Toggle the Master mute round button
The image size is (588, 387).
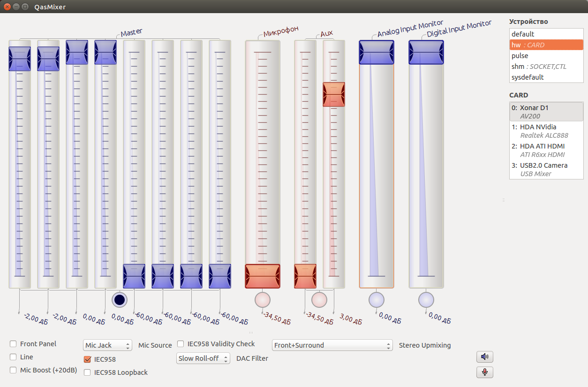[x=120, y=300]
